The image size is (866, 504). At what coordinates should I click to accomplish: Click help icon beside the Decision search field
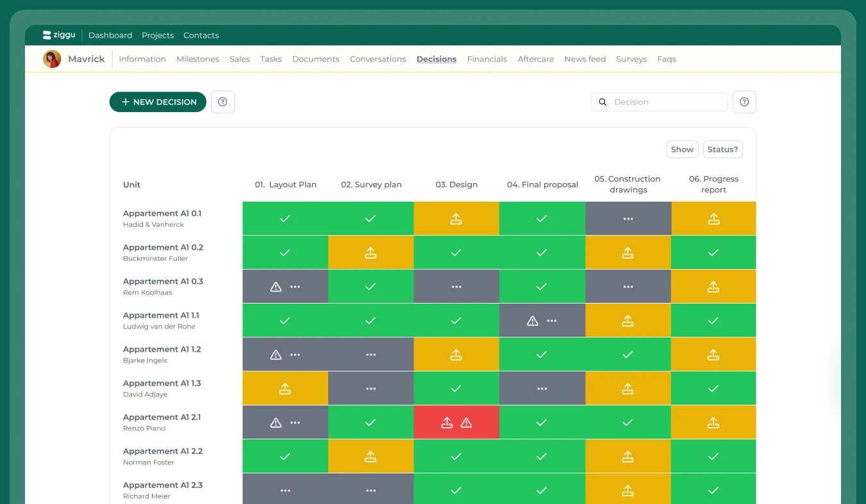[x=744, y=102]
